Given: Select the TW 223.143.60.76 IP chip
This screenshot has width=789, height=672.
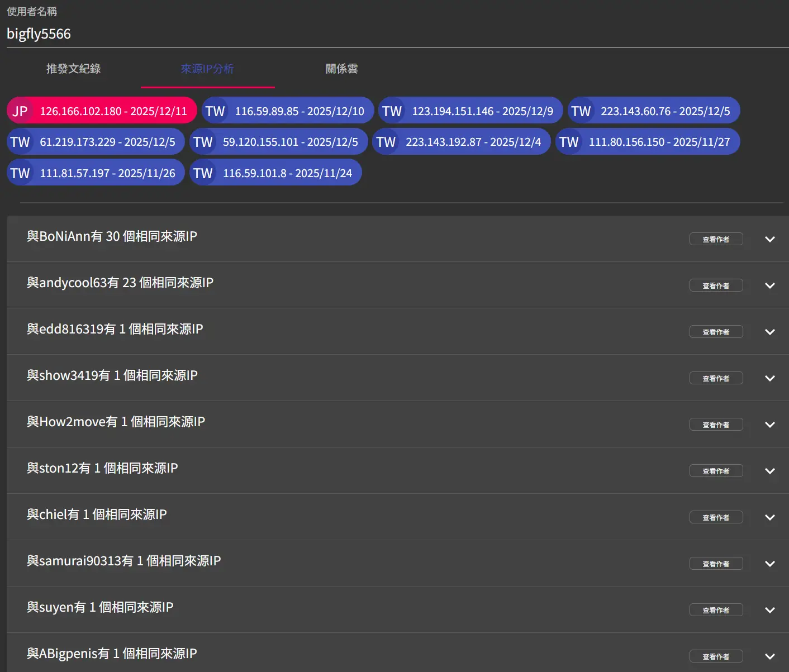Looking at the screenshot, I should click(653, 111).
